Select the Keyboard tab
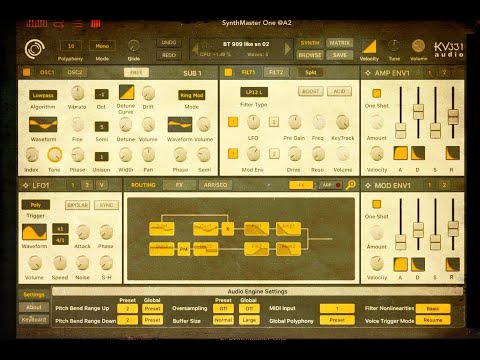The image size is (480, 360). [x=34, y=319]
